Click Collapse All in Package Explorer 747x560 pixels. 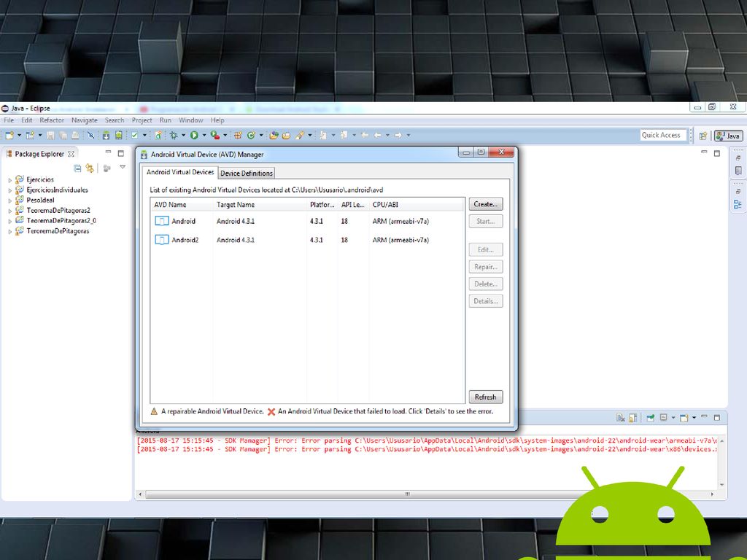pyautogui.click(x=77, y=168)
